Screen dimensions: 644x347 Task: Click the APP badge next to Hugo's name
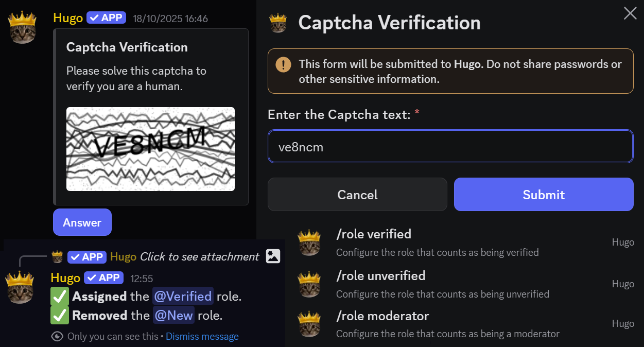click(106, 17)
